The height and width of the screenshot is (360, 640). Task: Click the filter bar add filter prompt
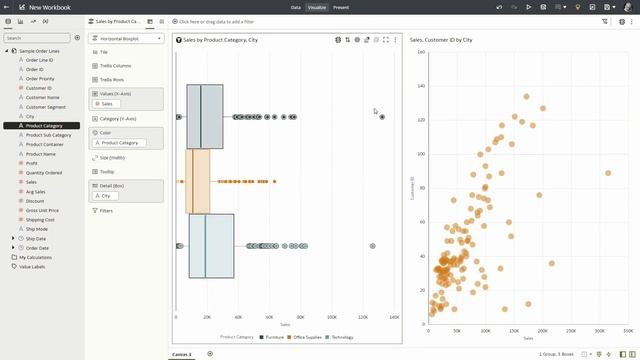[x=216, y=22]
